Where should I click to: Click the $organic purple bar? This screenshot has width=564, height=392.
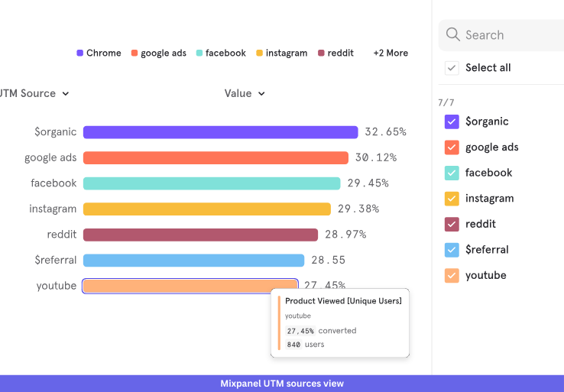click(220, 132)
